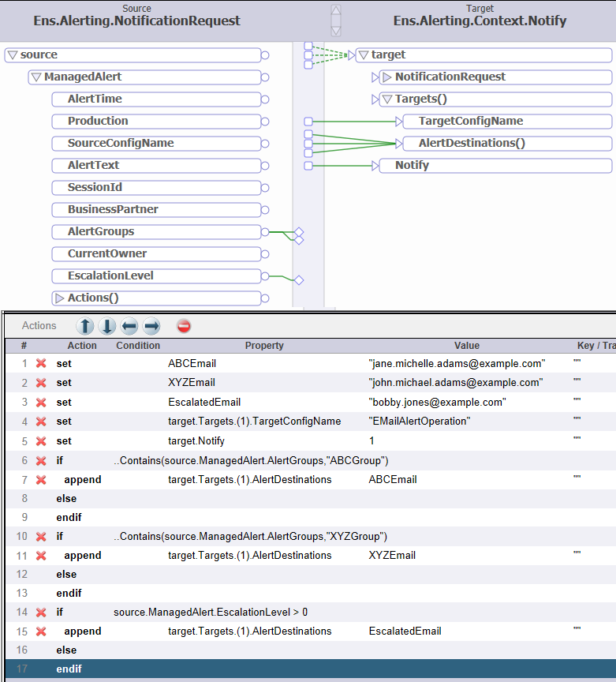Click the EscalationLevel diamond link node

click(299, 280)
